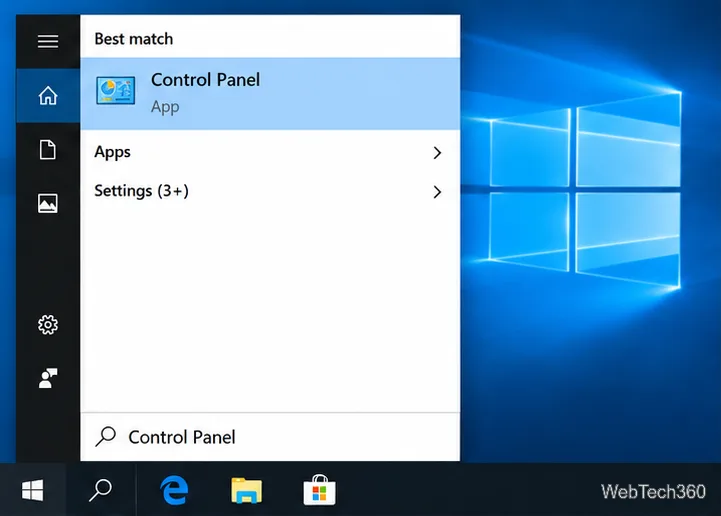
Task: Click the taskbar Search icon
Action: point(101,490)
